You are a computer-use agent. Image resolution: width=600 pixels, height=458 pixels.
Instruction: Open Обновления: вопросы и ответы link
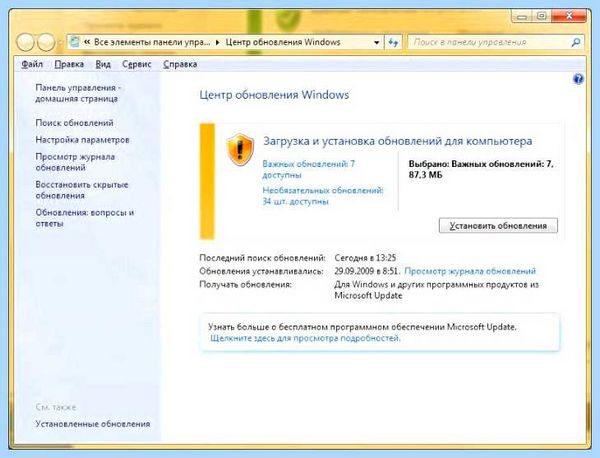(x=85, y=218)
